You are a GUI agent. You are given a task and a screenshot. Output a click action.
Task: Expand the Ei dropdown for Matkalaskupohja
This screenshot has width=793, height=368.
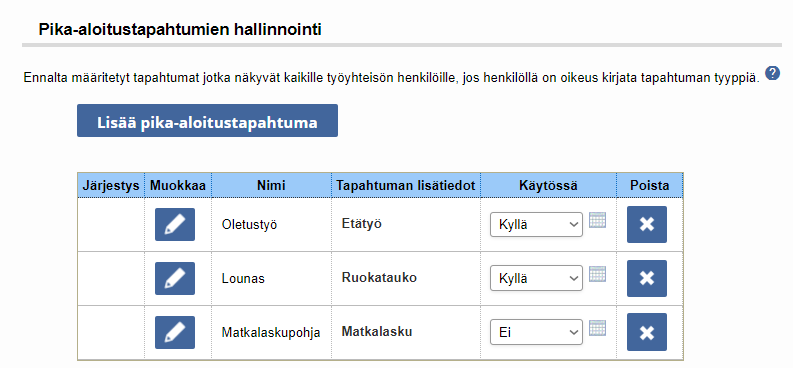[x=536, y=333]
